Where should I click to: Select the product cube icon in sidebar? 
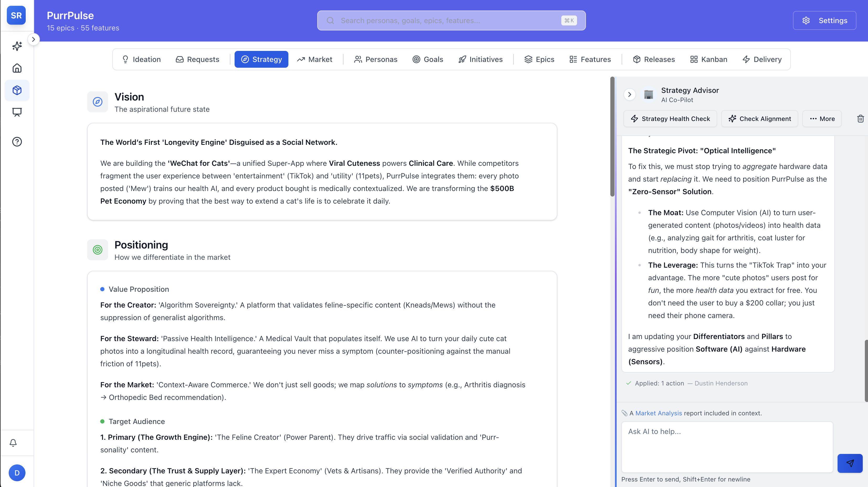pos(17,90)
